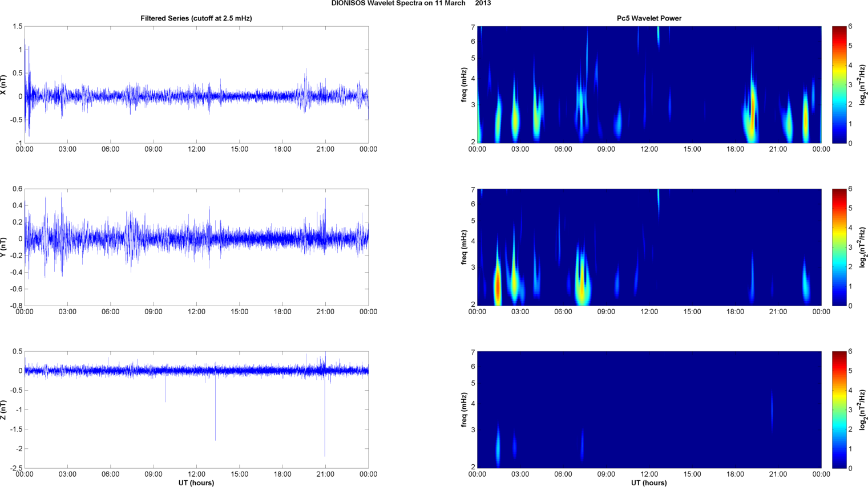Screen dimensions: 868x487
Task: Click 'freq (mHz)' label of Y wavelet spectrum
Action: [x=464, y=247]
